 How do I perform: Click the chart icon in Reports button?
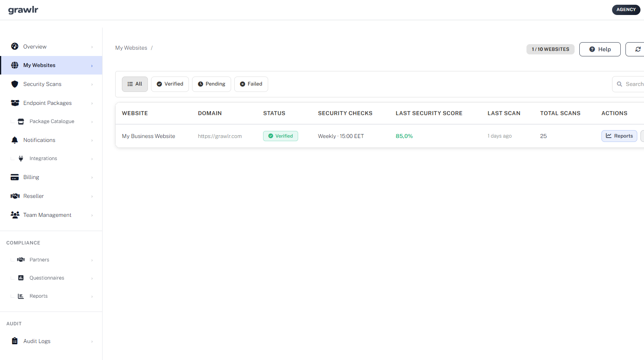609,136
